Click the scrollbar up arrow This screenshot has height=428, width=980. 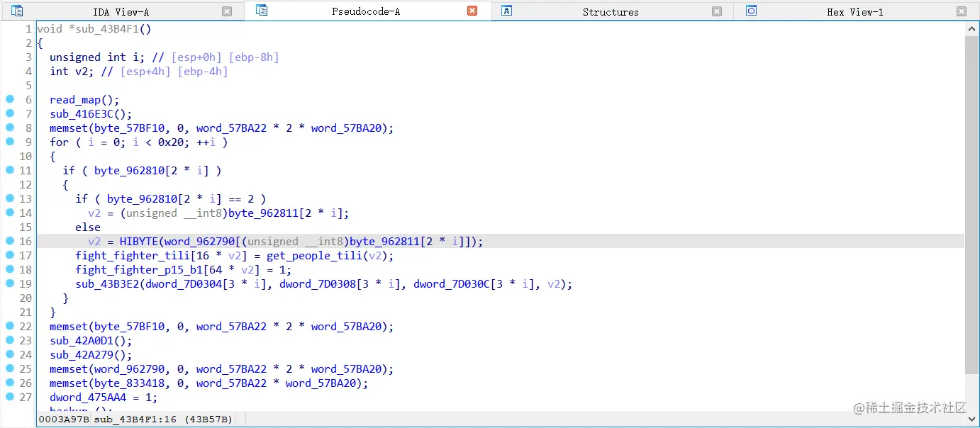(x=972, y=29)
